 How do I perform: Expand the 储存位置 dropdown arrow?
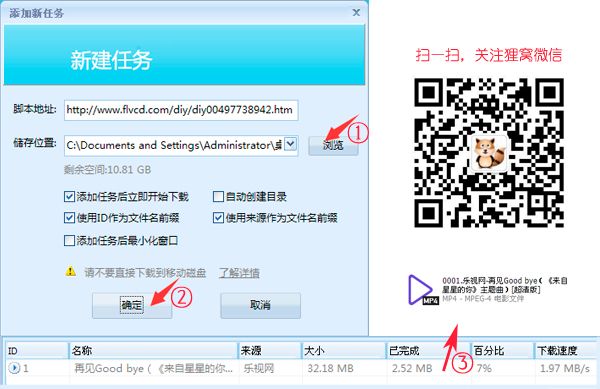pyautogui.click(x=291, y=144)
